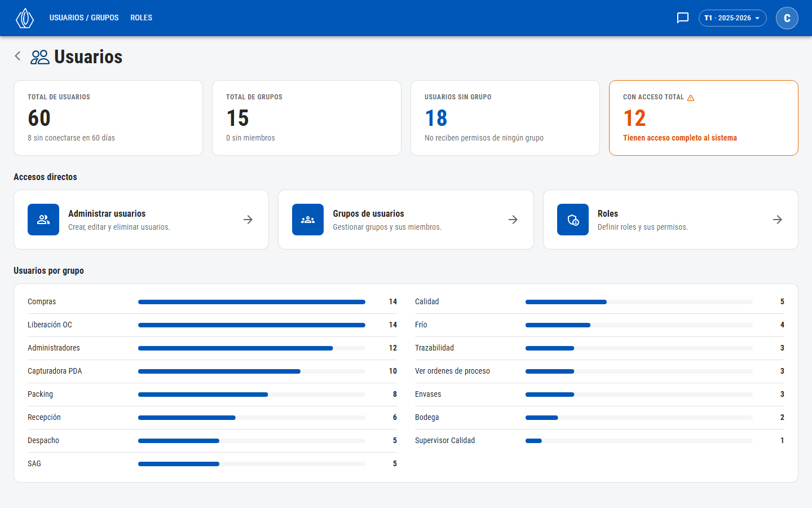This screenshot has width=812, height=508.
Task: Click the Total de Grupos card
Action: [x=307, y=118]
